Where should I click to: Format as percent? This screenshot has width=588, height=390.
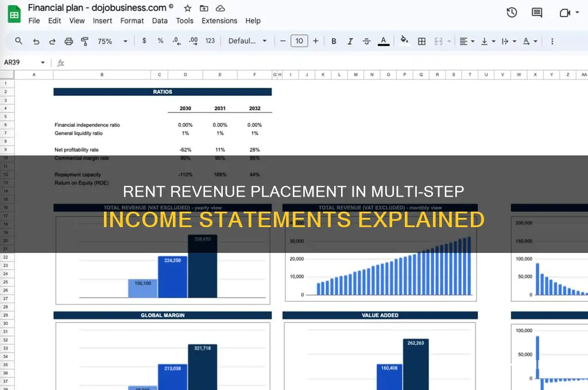click(x=161, y=41)
